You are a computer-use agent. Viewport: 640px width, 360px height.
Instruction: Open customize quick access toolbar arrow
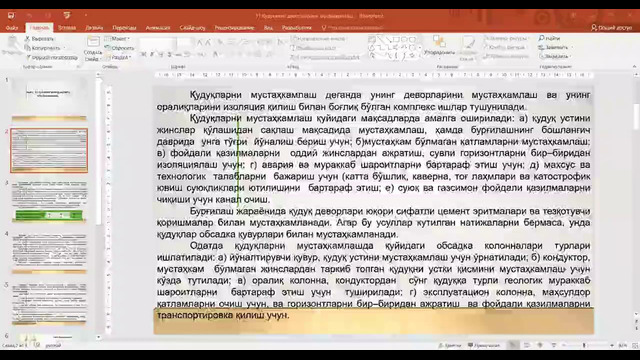[x=86, y=16]
